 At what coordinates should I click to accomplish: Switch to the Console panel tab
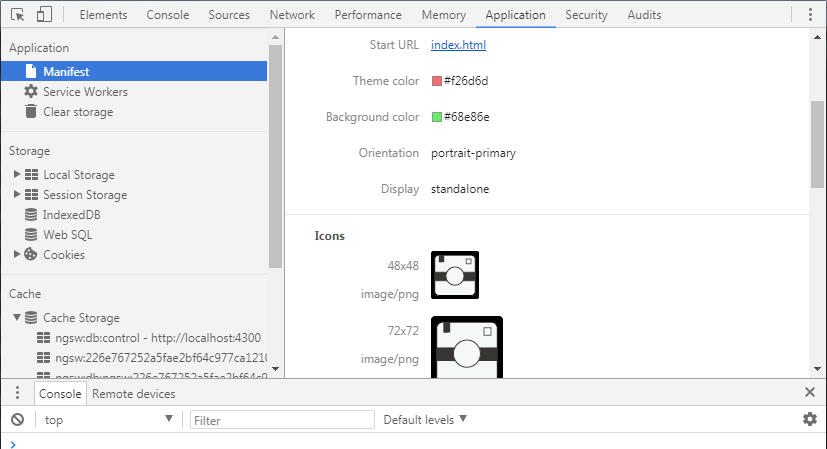tap(168, 15)
